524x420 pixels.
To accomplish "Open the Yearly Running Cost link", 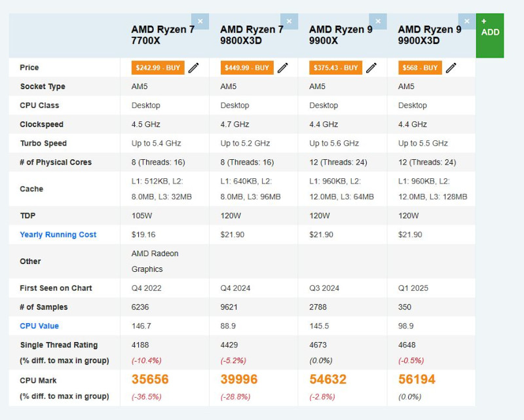I will click(x=58, y=235).
